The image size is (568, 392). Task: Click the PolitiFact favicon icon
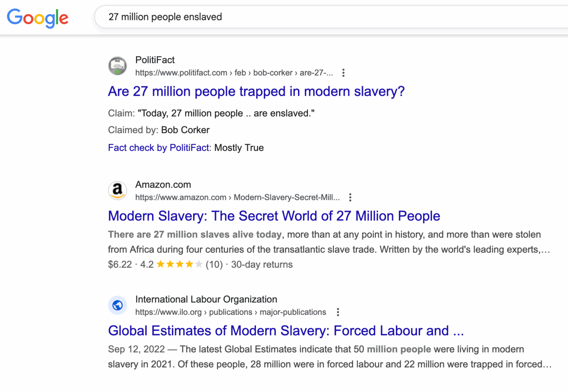(x=117, y=66)
